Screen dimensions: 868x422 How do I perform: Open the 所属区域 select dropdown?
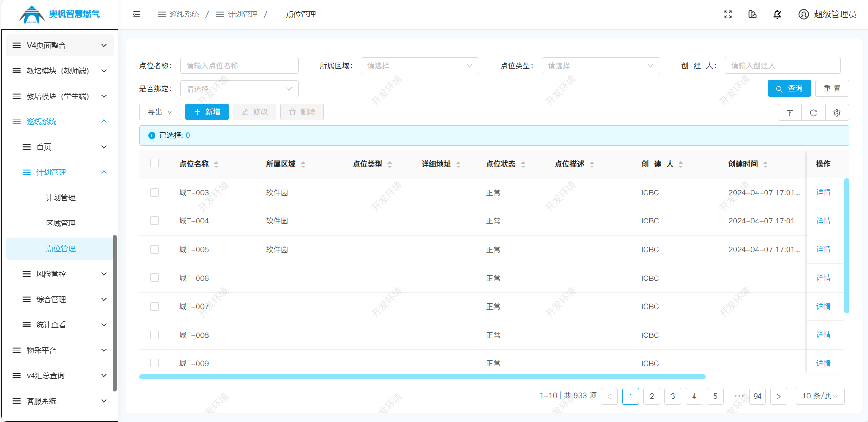(419, 66)
